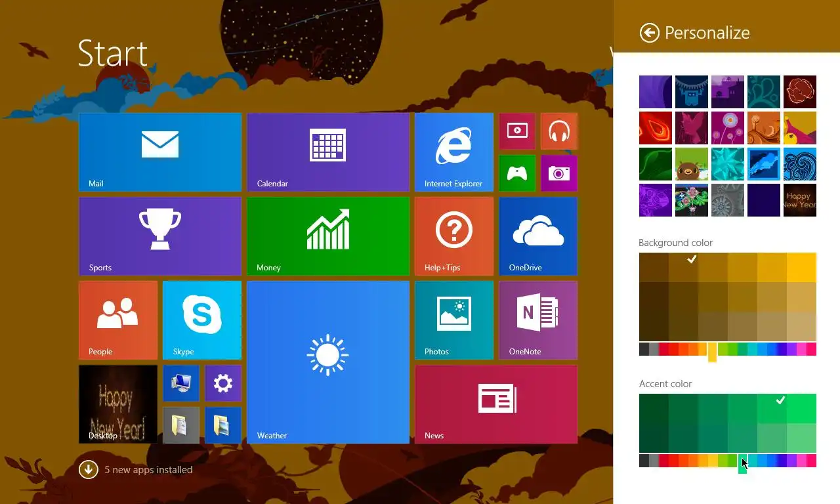Open the News tile

496,404
